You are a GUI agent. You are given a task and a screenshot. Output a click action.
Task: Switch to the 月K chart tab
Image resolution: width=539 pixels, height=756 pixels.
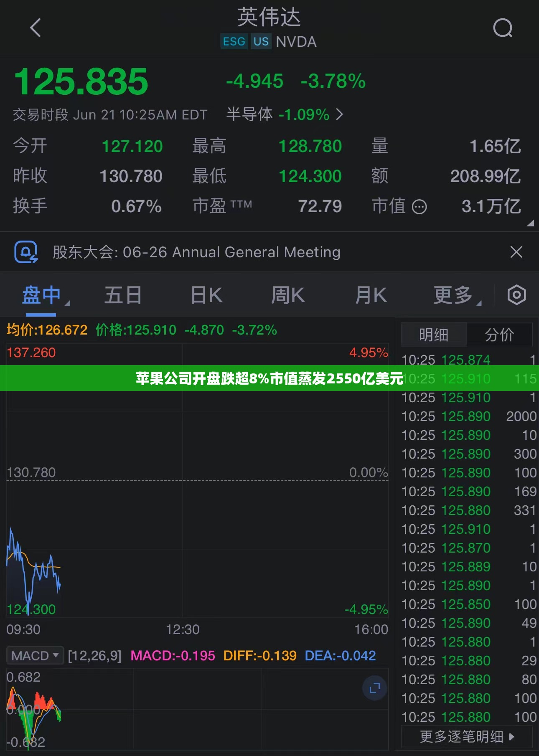click(371, 295)
